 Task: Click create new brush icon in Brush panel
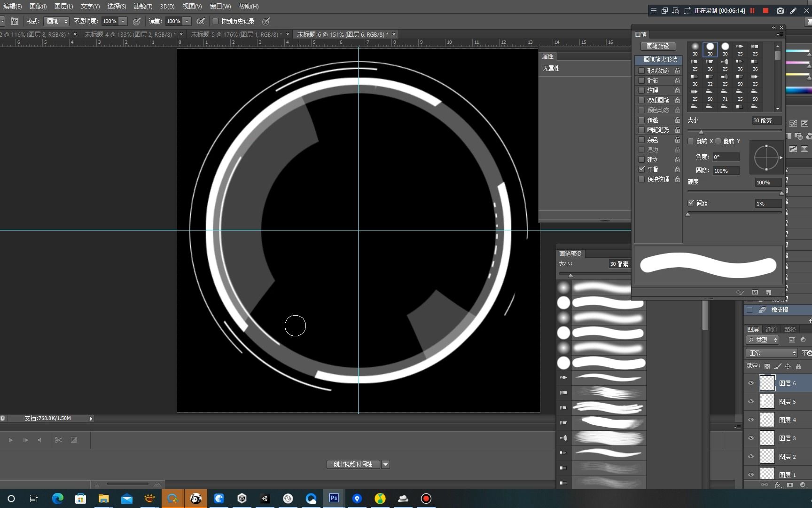pyautogui.click(x=769, y=293)
